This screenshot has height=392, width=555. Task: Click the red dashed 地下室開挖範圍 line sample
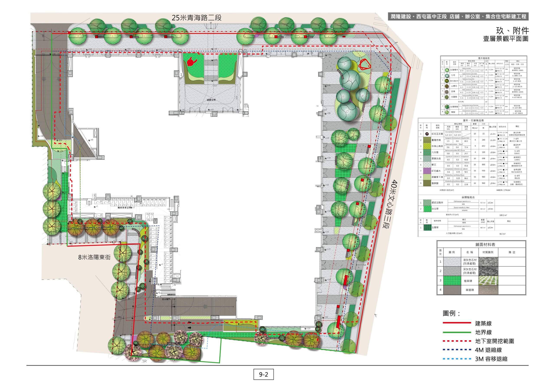[457, 341]
